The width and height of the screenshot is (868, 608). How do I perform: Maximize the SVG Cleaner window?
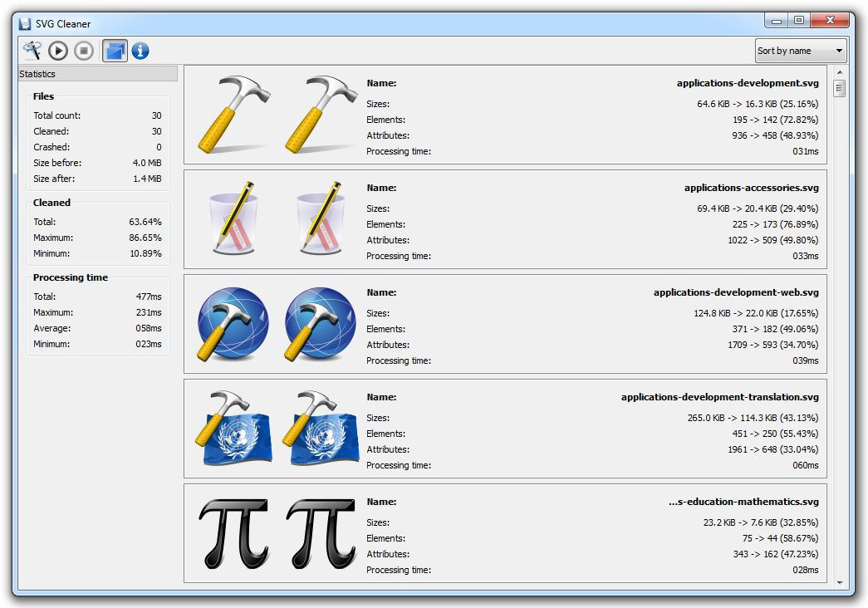coord(799,21)
